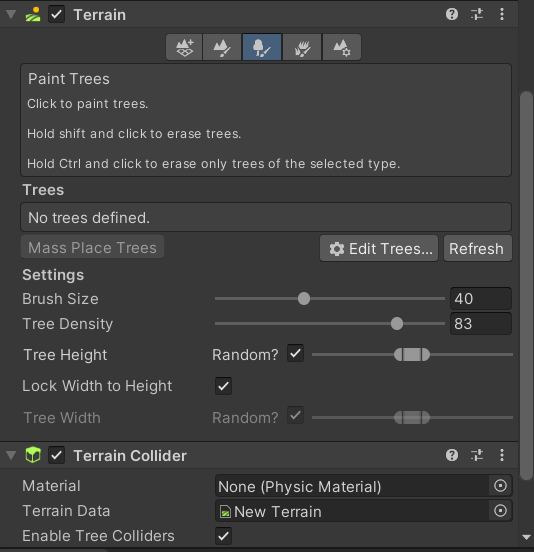Screen dimensions: 534x552
Task: Click the New Terrain data field
Action: [352, 511]
